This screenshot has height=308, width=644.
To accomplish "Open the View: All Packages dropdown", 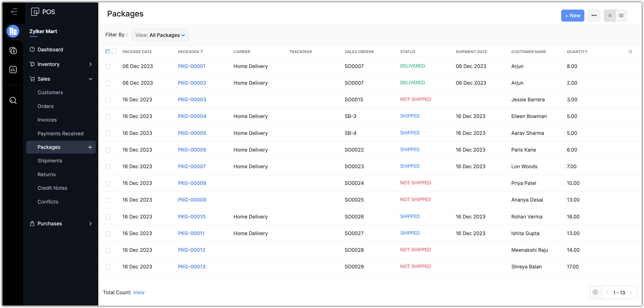I will coord(160,35).
